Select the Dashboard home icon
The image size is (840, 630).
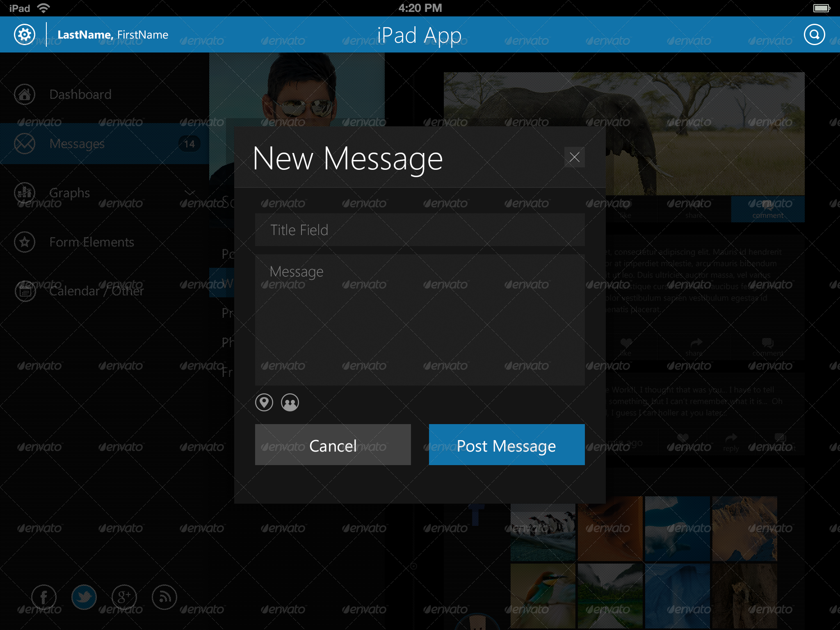pos(24,94)
